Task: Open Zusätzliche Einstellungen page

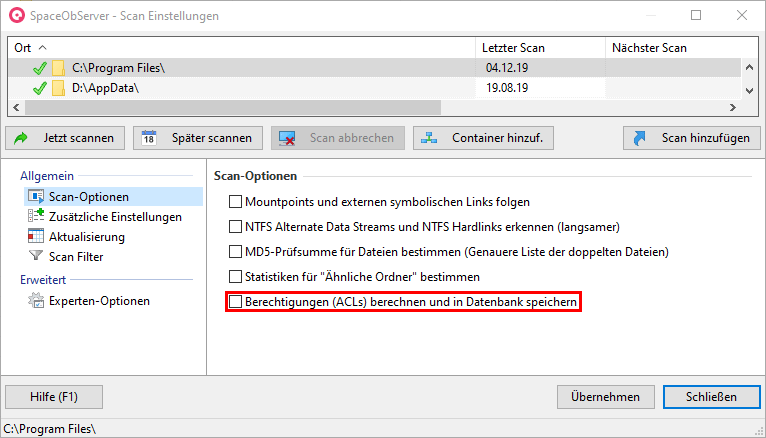Action: point(115,216)
